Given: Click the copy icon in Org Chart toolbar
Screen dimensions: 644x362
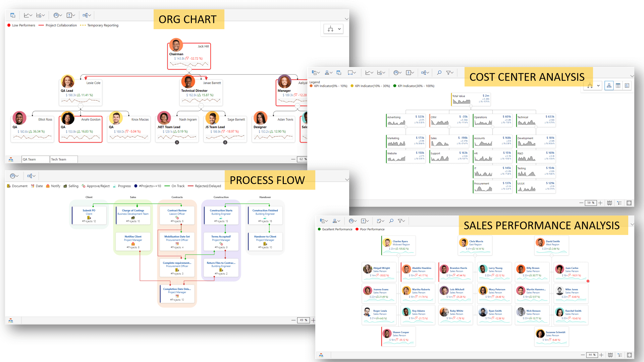Looking at the screenshot, I should [x=13, y=15].
